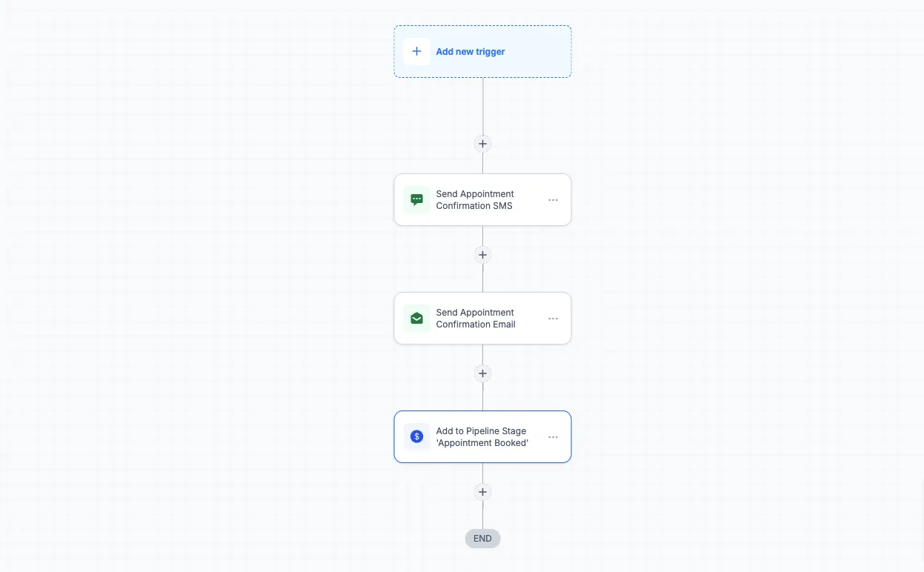Click the END node
This screenshot has height=572, width=924.
click(x=482, y=539)
